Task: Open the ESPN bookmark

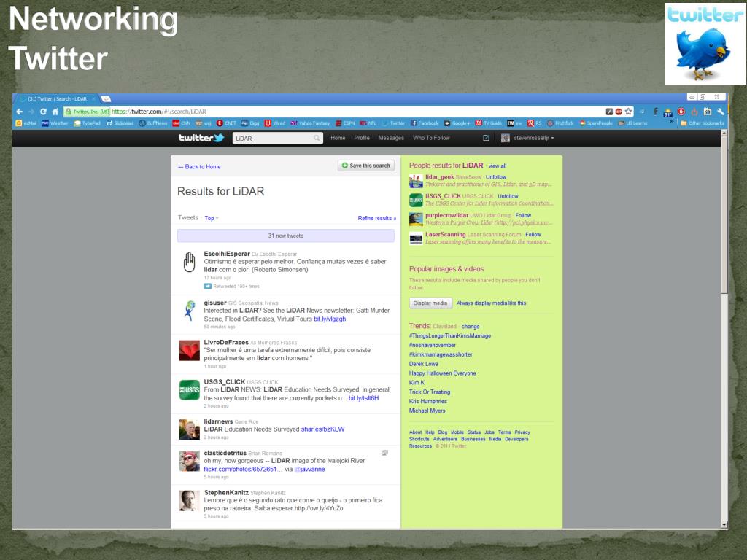Action: [x=345, y=123]
